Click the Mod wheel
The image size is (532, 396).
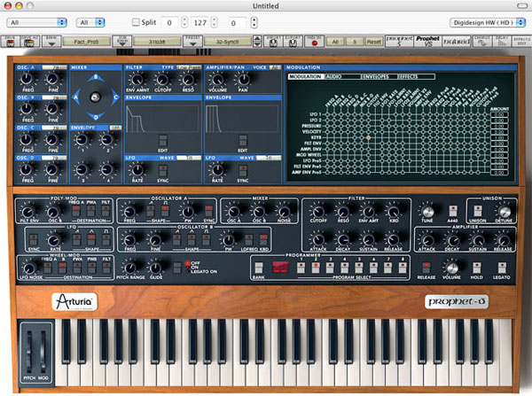pos(43,352)
